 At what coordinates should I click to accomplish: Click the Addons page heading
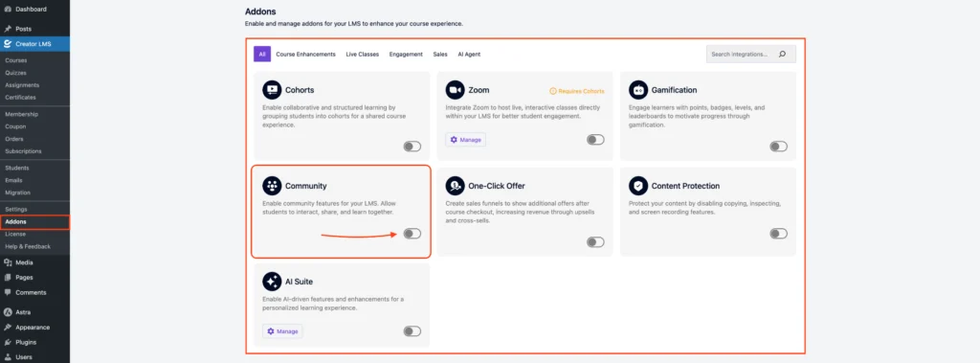coord(260,11)
